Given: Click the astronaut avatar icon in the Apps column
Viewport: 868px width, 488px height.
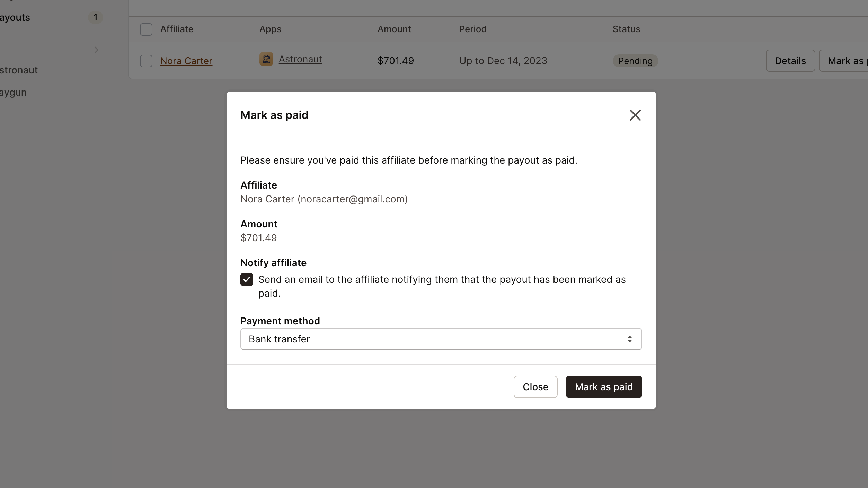Looking at the screenshot, I should [x=266, y=59].
